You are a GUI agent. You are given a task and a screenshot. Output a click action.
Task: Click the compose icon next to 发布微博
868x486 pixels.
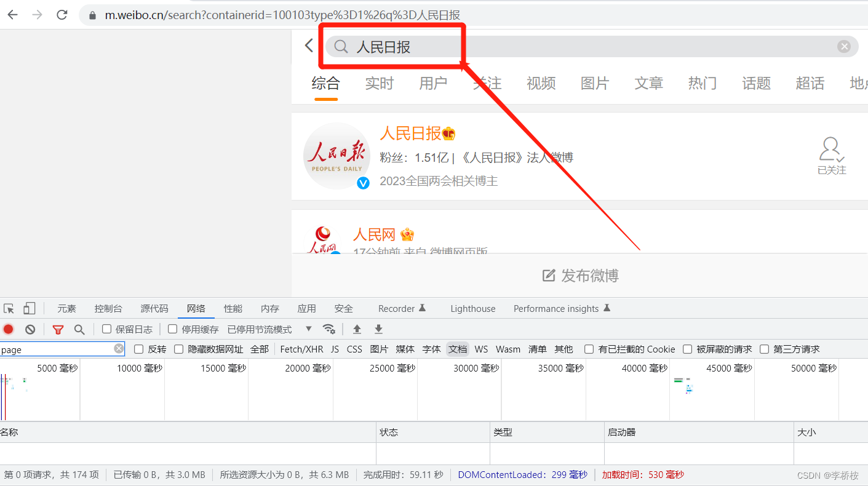pos(549,276)
